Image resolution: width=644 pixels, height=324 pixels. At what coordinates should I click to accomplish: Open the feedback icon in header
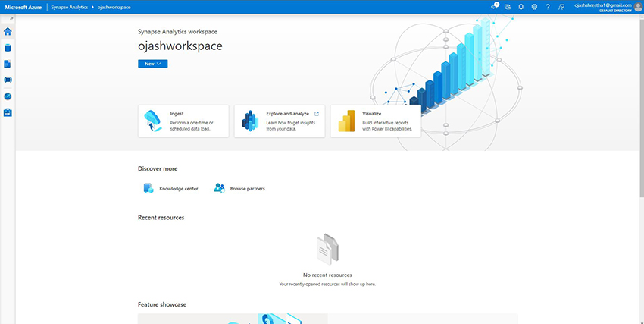point(561,7)
